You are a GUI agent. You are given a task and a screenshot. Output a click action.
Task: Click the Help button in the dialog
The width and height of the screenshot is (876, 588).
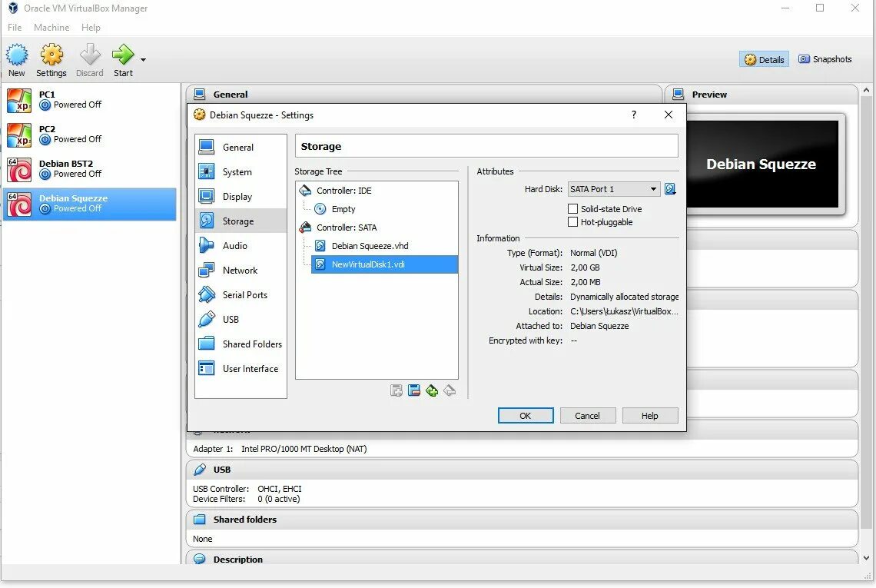[x=650, y=415]
